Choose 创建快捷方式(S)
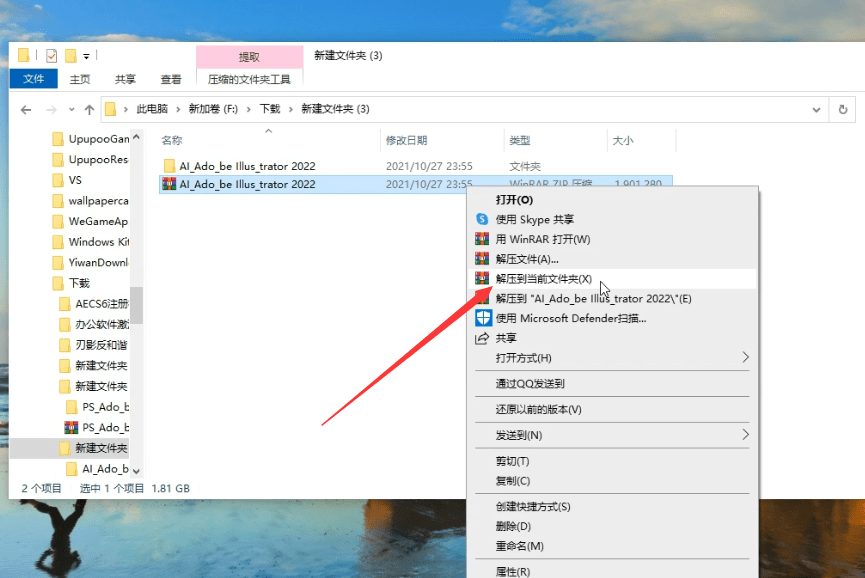865x578 pixels. pyautogui.click(x=612, y=506)
